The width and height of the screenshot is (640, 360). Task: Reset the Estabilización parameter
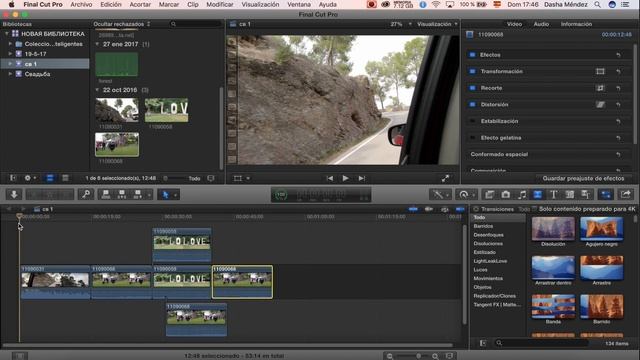point(618,121)
